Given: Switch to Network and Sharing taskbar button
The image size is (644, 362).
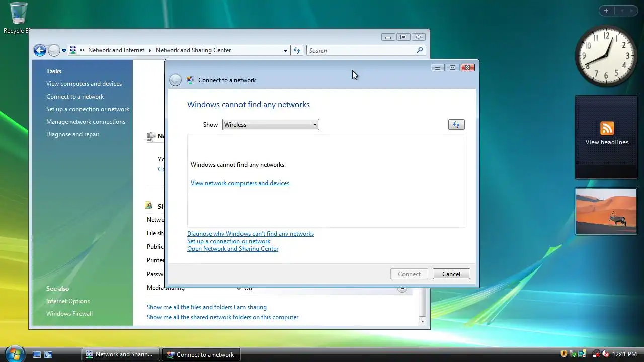Looking at the screenshot, I should coord(121,354).
